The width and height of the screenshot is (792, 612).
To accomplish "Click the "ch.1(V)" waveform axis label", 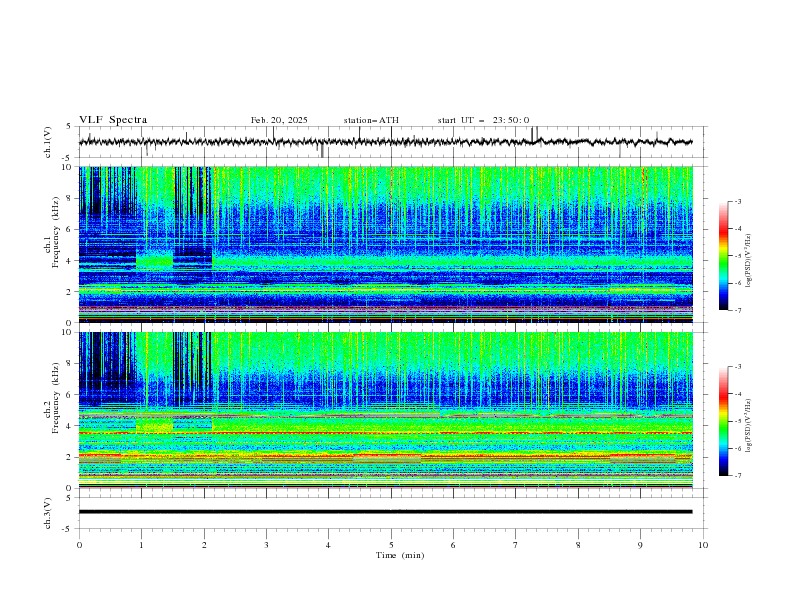I will pyautogui.click(x=48, y=142).
